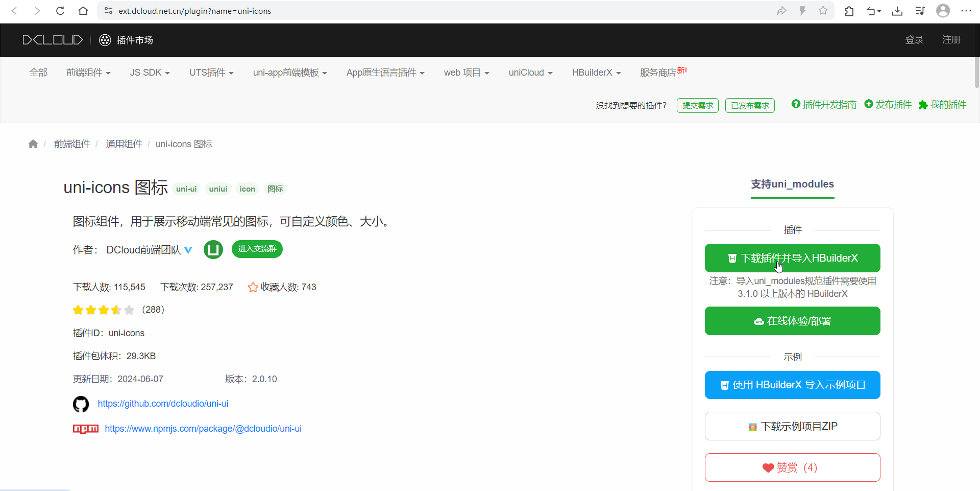Open the npmjs.com uni-ui package link

point(203,429)
